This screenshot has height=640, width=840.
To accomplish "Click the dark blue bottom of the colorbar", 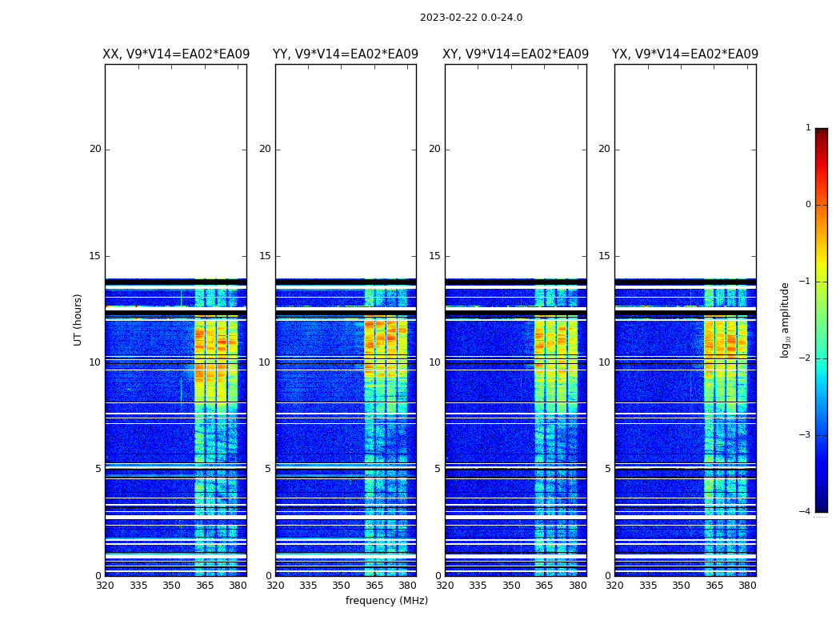I will point(821,506).
